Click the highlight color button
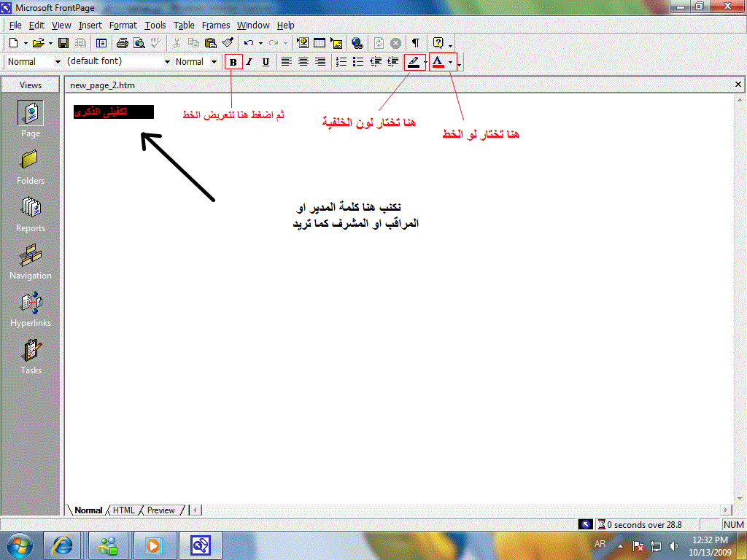Image resolution: width=747 pixels, height=560 pixels. [x=414, y=62]
